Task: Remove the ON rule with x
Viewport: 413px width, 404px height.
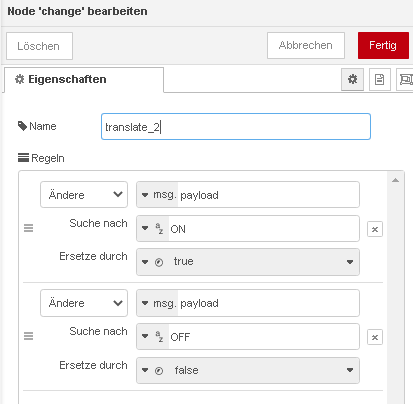Action: pos(375,229)
